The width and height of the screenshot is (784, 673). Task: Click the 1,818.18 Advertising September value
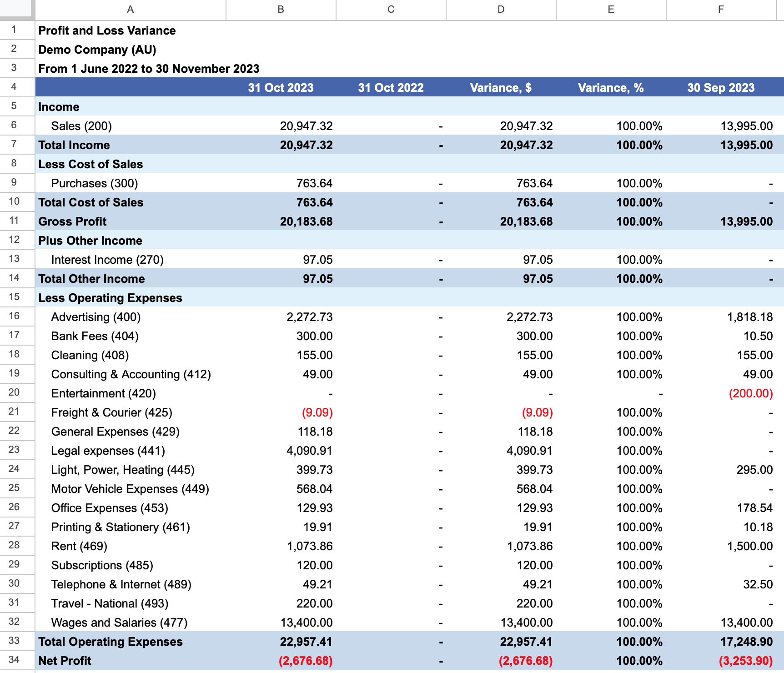click(750, 317)
